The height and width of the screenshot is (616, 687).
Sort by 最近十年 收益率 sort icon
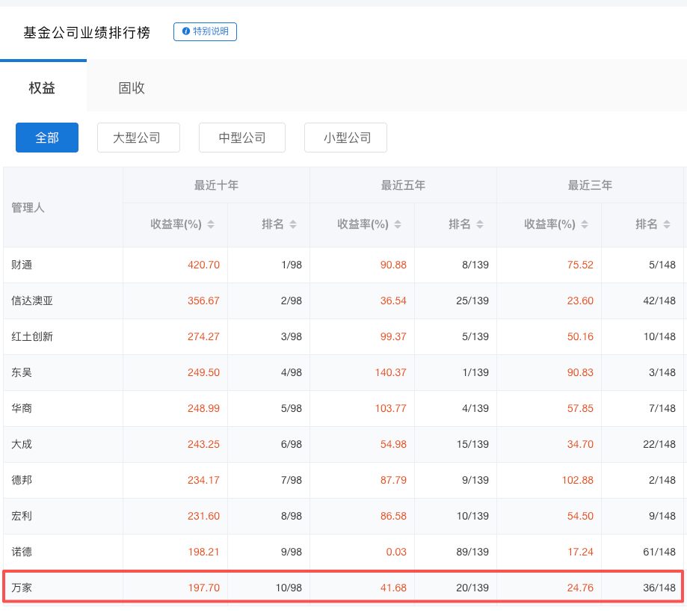coord(211,224)
